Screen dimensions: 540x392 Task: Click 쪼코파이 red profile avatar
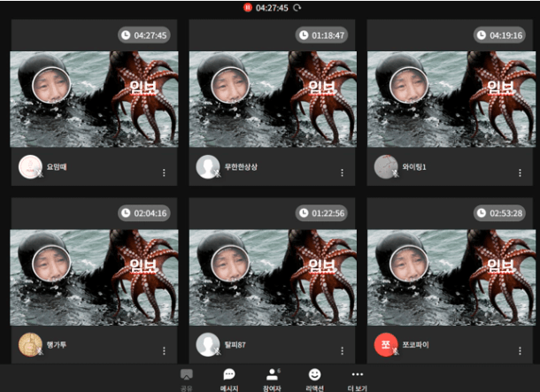coord(386,344)
